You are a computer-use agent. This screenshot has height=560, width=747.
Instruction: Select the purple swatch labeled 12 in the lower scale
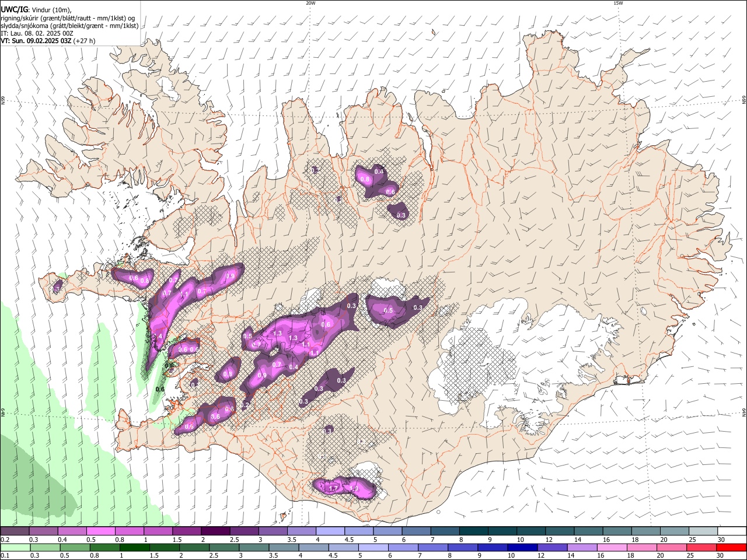(553, 547)
